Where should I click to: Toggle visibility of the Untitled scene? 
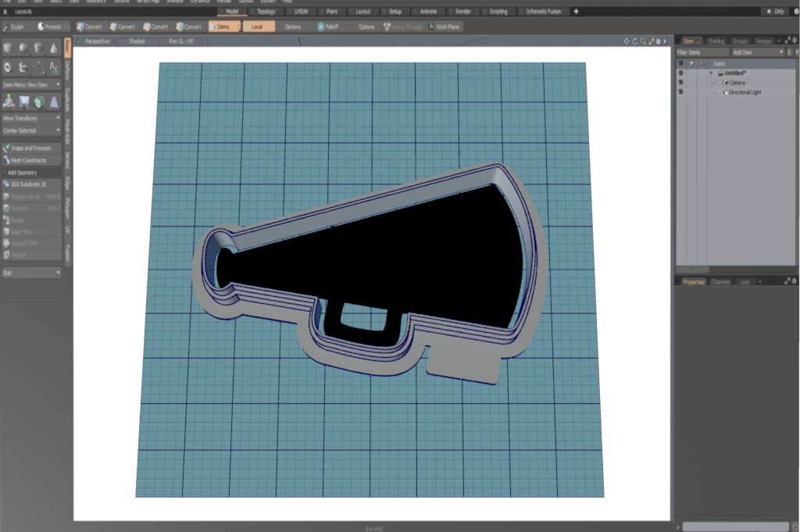click(680, 73)
